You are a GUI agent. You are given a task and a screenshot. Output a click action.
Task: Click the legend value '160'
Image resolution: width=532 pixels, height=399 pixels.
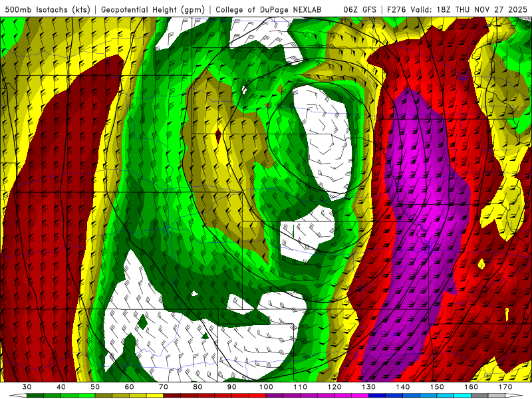click(x=471, y=387)
